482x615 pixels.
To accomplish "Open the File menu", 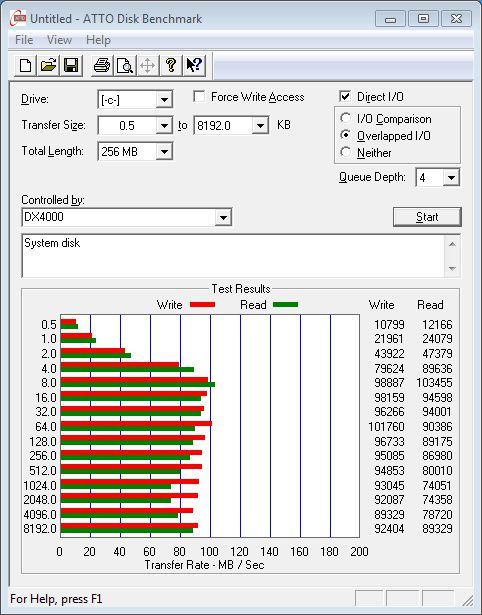I will coord(24,40).
